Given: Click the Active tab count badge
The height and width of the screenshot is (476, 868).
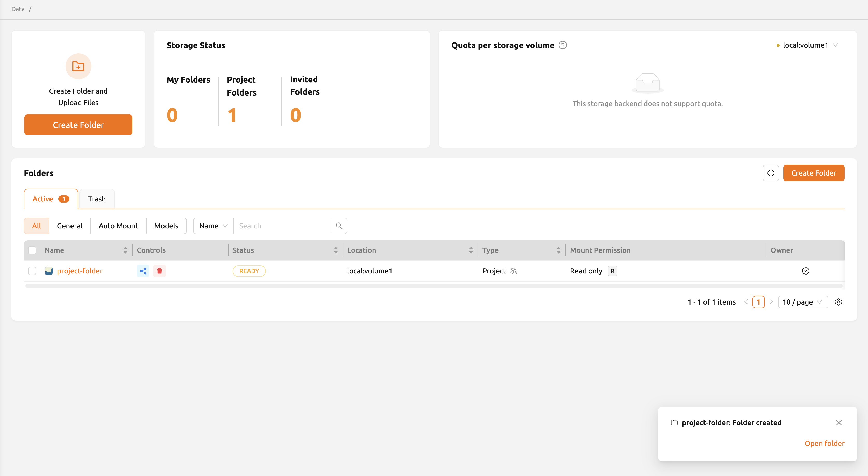Looking at the screenshot, I should [x=64, y=199].
